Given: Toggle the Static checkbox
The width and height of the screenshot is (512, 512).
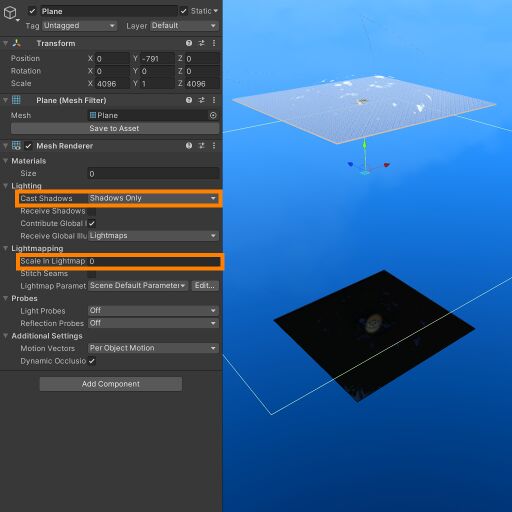Looking at the screenshot, I should click(184, 11).
